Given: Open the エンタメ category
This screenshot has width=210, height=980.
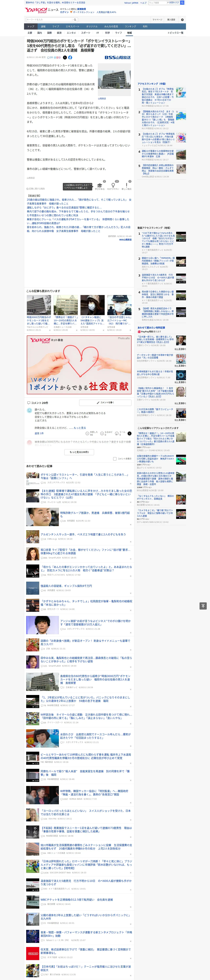Looking at the screenshot, I should coord(71,33).
